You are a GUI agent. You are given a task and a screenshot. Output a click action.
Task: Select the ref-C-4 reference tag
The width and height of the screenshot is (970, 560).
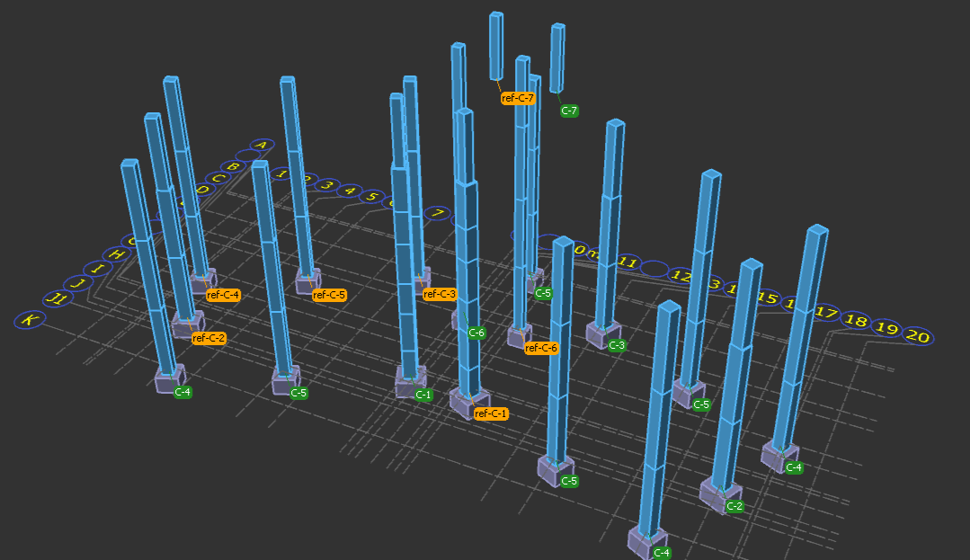point(223,295)
